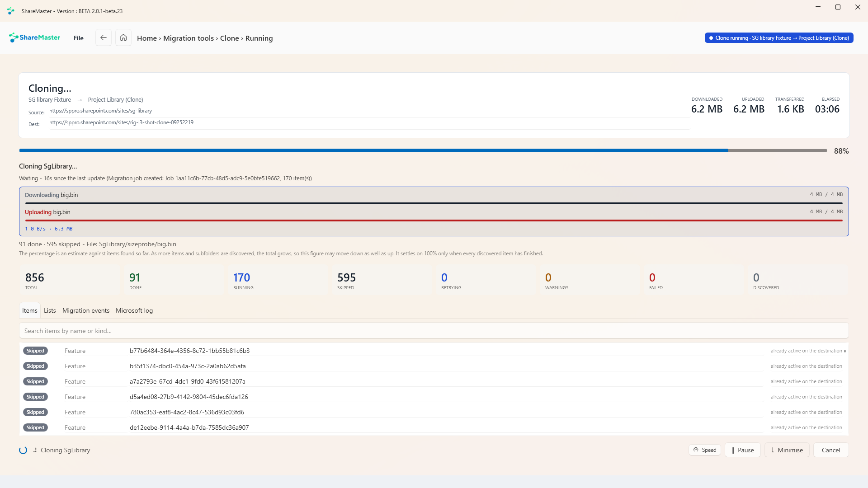Click the 856 Total counter
Image resolution: width=868 pixels, height=488 pixels.
point(69,281)
